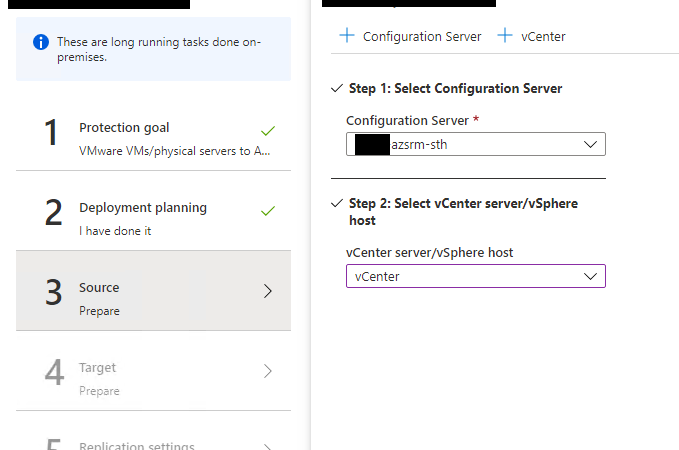
Task: Click the Configuration Server add button
Action: [410, 36]
